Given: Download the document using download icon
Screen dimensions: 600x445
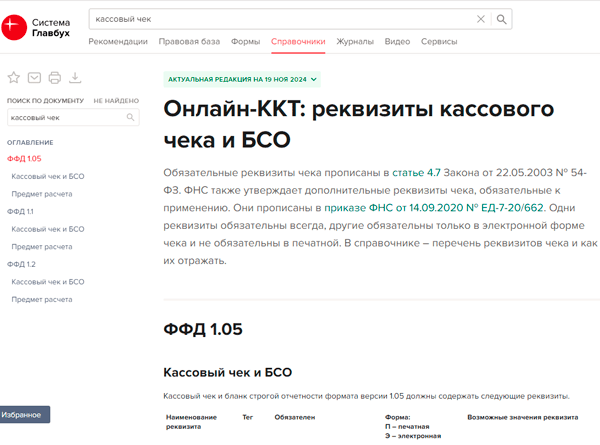Looking at the screenshot, I should click(75, 78).
